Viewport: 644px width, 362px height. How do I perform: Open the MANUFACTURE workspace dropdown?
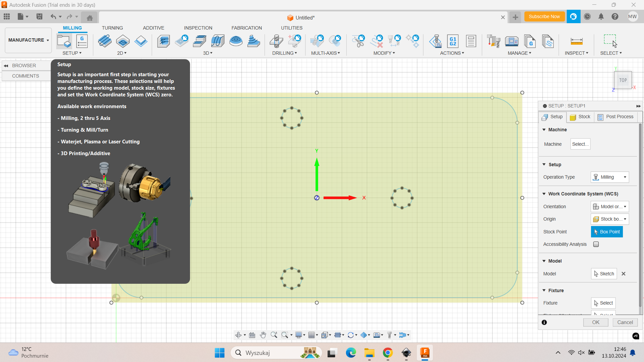pyautogui.click(x=29, y=40)
